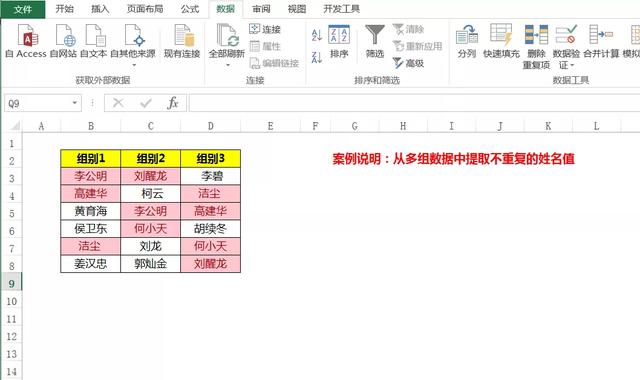Open 现有连接 existing connections
The width and height of the screenshot is (640, 380).
pos(182,41)
